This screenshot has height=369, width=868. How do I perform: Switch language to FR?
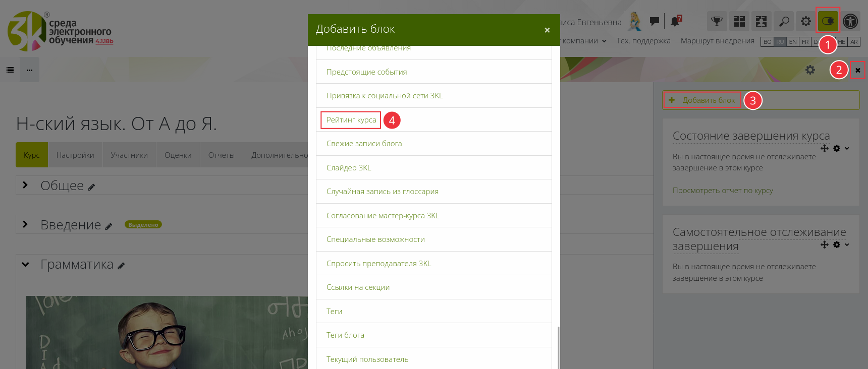coord(805,42)
